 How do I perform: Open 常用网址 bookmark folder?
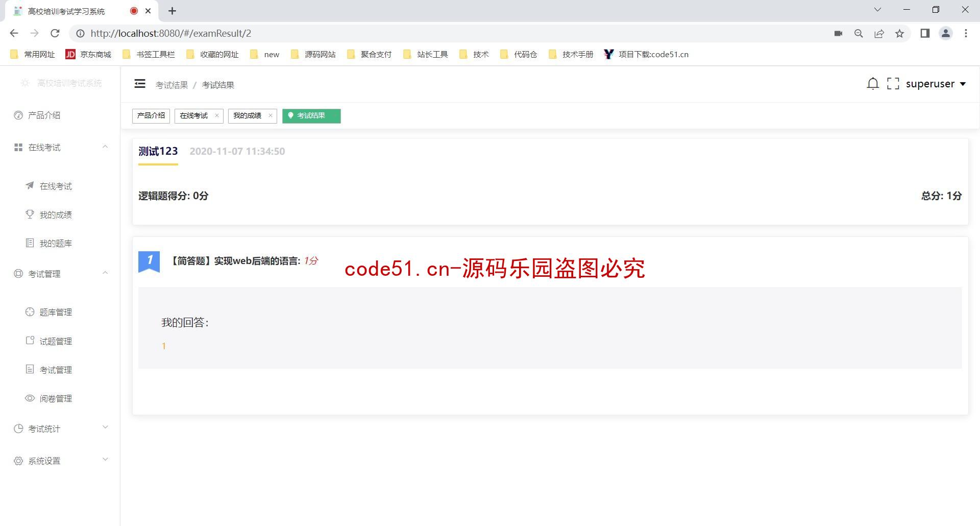32,54
